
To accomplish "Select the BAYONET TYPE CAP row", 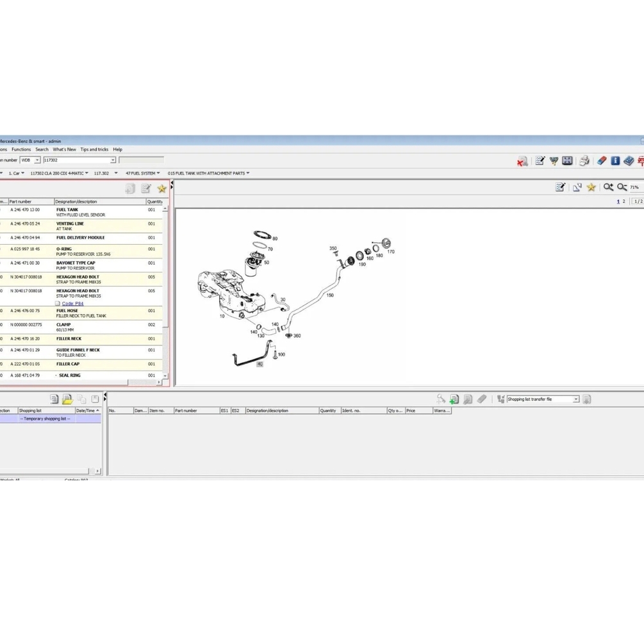I will tap(81, 265).
